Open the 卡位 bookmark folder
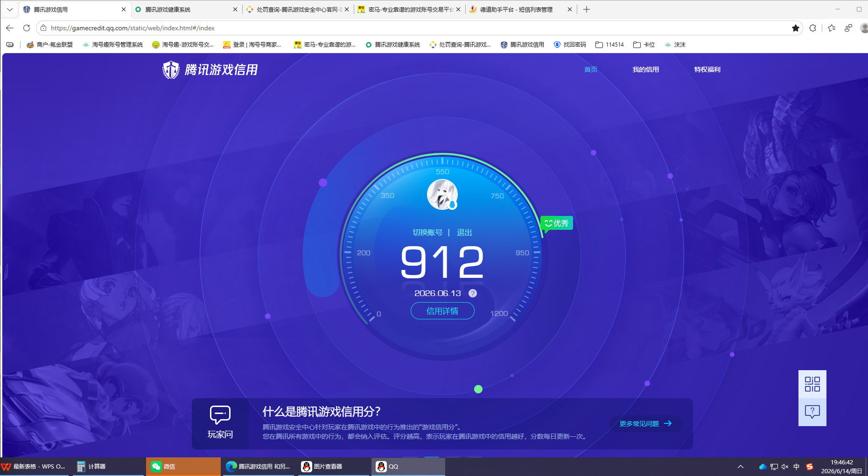 (x=644, y=45)
